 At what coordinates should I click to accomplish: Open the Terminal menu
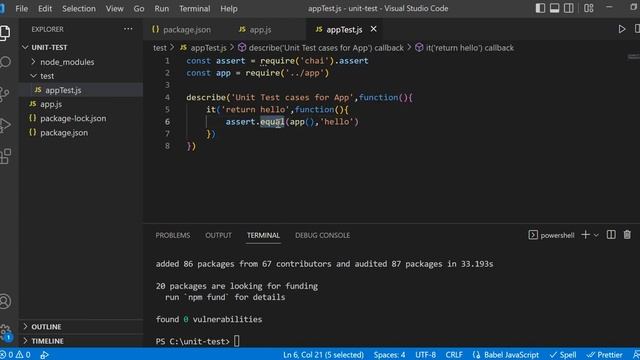click(x=195, y=9)
